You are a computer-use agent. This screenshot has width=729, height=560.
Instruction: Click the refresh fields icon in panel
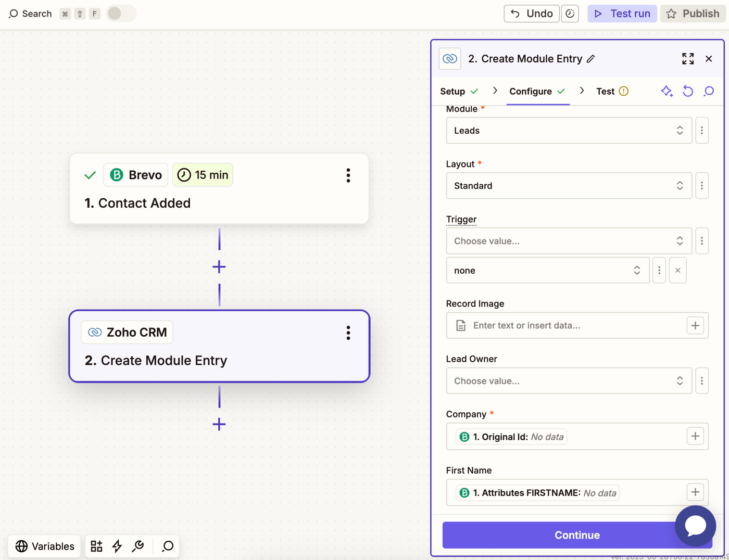[688, 91]
